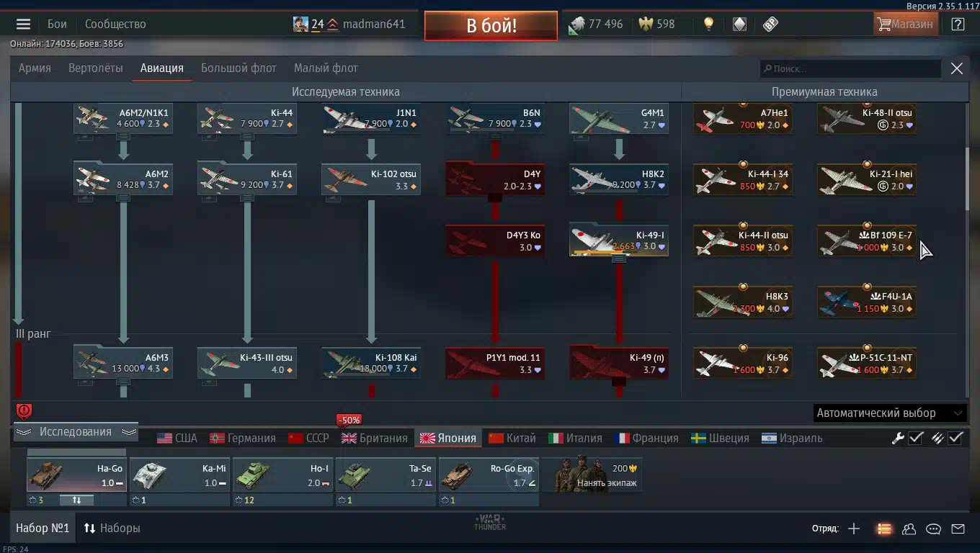Collapse the Исследования panel
The width and height of the screenshot is (980, 553).
click(x=76, y=432)
